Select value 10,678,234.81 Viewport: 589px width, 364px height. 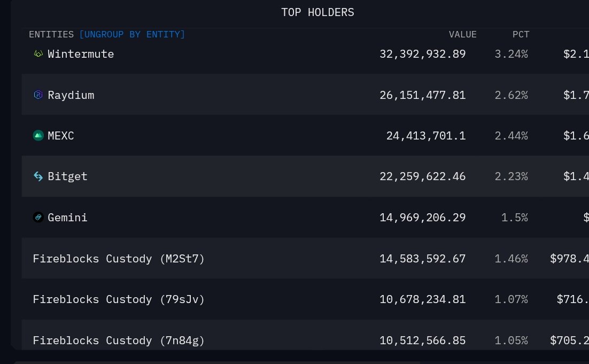coord(423,299)
